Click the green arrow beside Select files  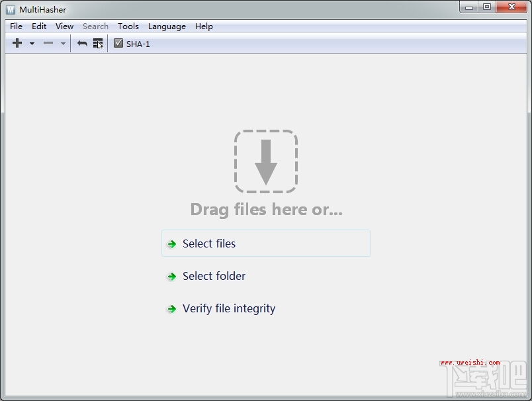point(172,244)
